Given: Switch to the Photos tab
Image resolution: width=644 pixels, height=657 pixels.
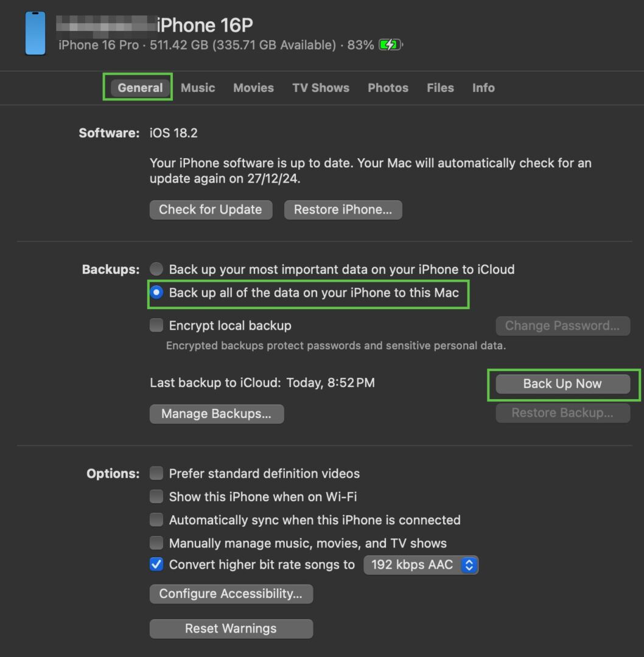Looking at the screenshot, I should pyautogui.click(x=388, y=88).
